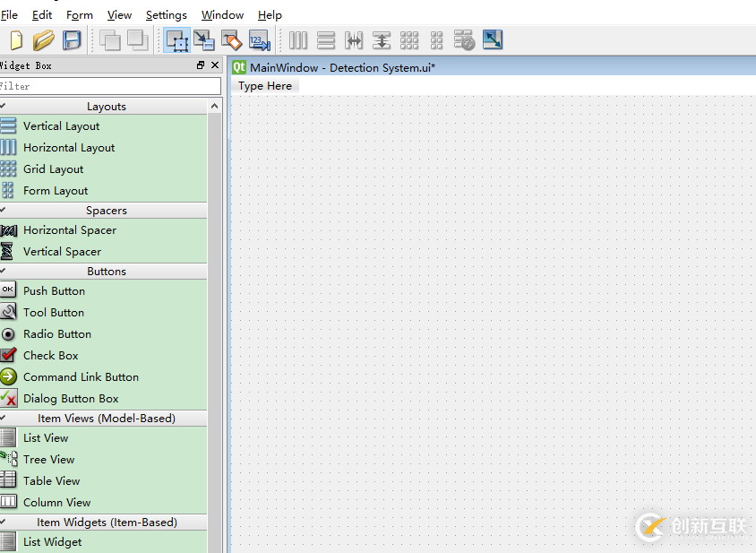This screenshot has width=756, height=553.
Task: Select Horizontal Spacer widget
Action: tap(104, 230)
